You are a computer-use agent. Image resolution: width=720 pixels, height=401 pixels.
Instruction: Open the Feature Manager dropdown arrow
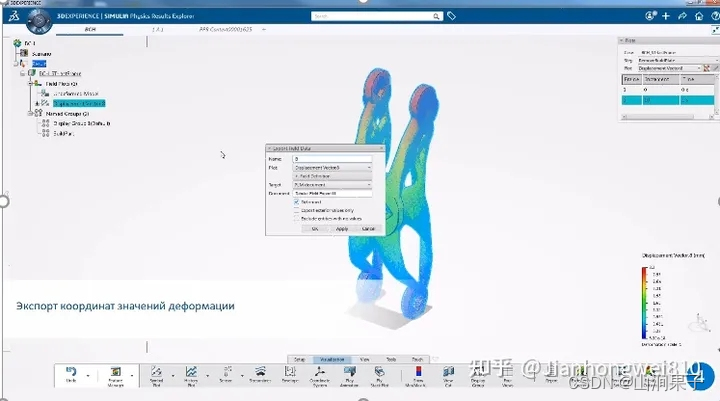pos(132,376)
